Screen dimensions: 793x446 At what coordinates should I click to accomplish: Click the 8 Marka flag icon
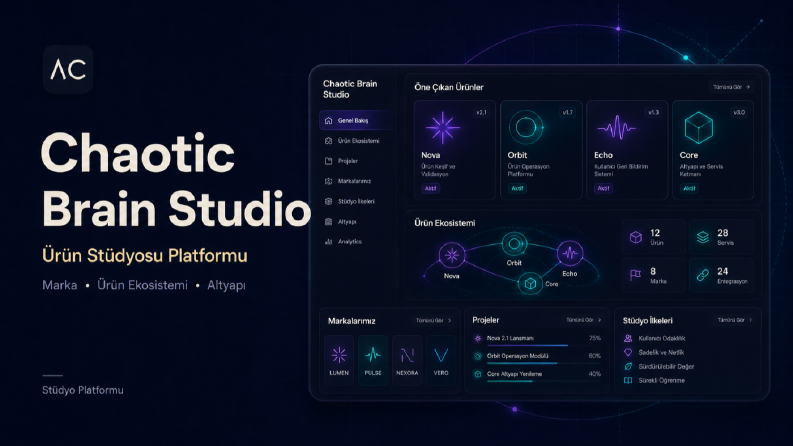coord(635,275)
